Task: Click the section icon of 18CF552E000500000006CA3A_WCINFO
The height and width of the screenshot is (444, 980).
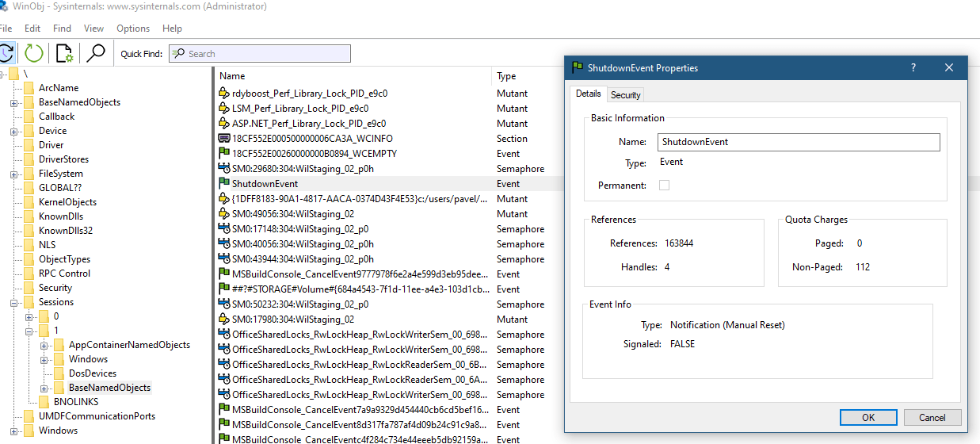Action: click(224, 139)
